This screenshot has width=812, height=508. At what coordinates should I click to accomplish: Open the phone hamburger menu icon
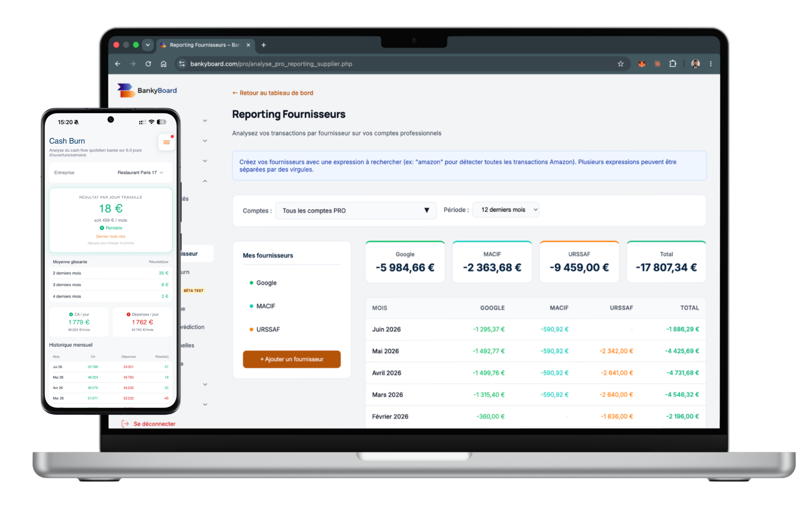[166, 142]
